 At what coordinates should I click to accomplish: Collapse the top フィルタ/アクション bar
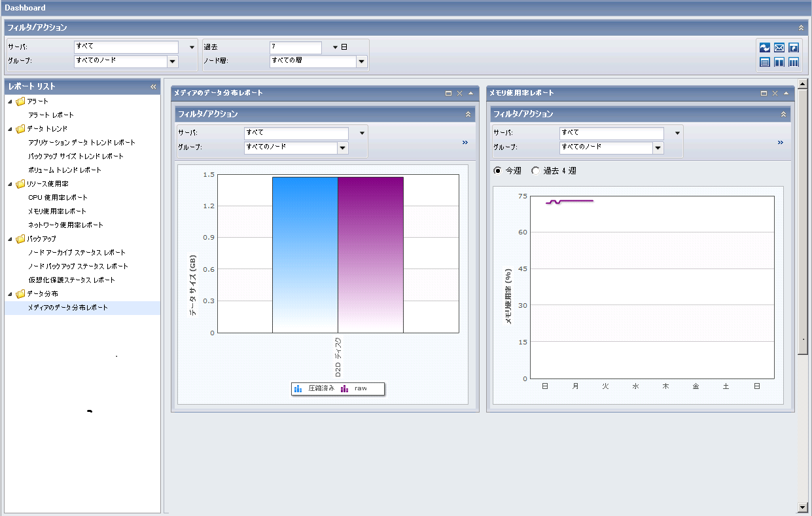(x=801, y=28)
